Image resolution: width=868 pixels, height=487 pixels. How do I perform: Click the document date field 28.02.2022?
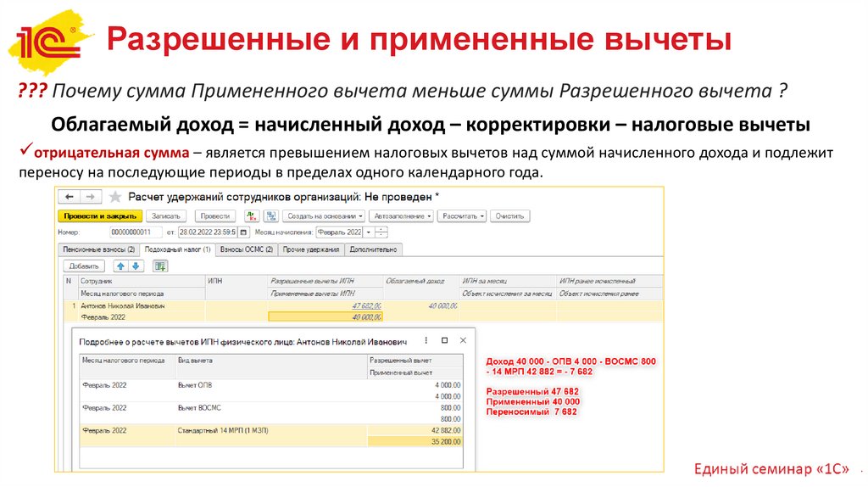(x=208, y=232)
